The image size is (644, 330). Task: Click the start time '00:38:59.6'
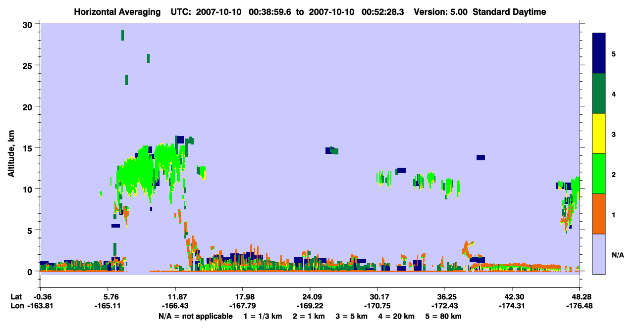point(269,12)
